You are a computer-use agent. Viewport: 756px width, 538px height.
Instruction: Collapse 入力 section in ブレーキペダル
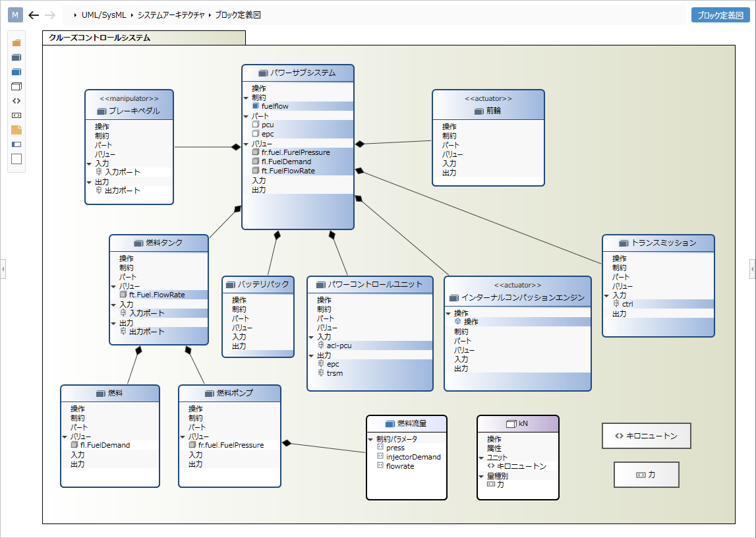(89, 164)
